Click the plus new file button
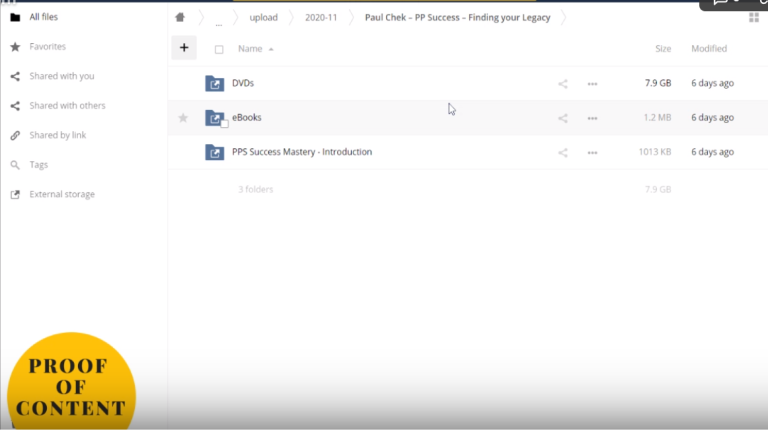 (184, 48)
